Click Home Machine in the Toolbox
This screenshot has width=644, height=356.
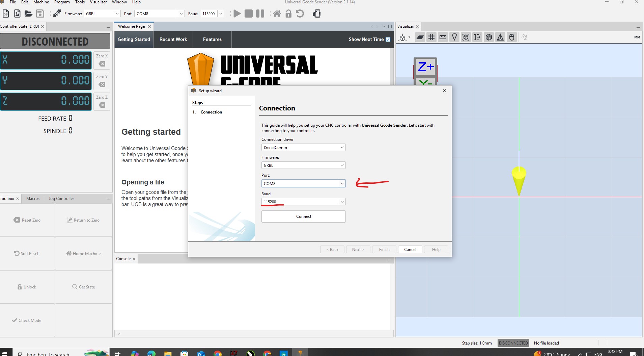83,253
